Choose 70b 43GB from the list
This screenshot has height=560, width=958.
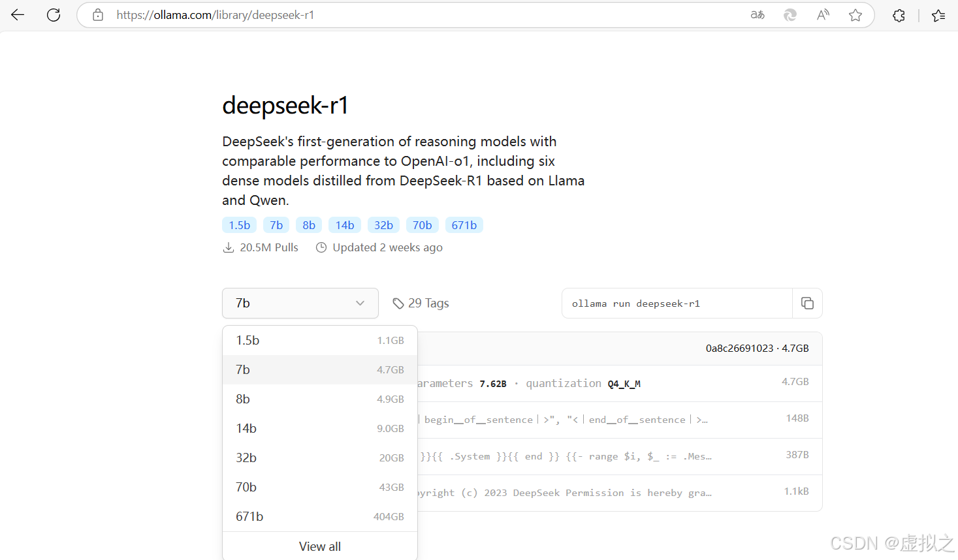pos(320,487)
